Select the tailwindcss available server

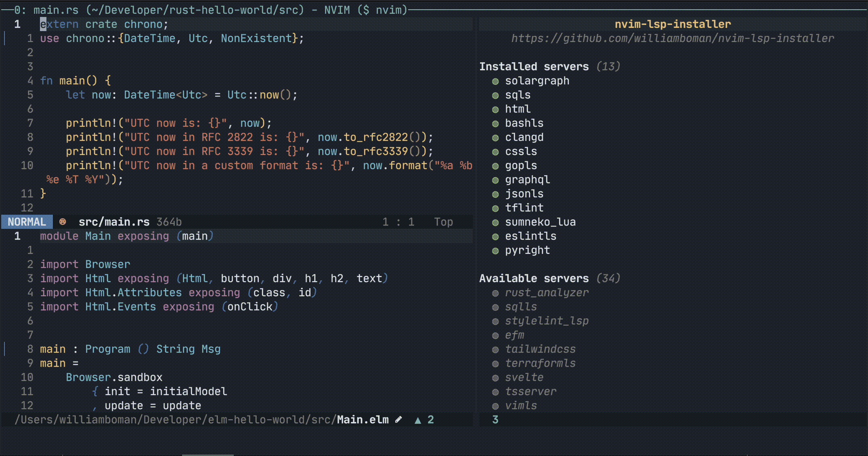(540, 349)
